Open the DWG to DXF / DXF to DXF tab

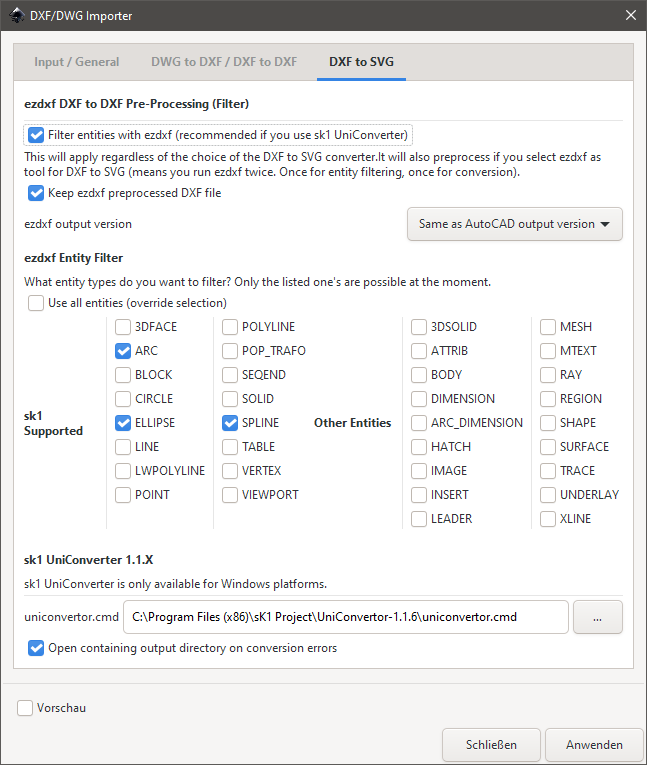click(x=223, y=62)
